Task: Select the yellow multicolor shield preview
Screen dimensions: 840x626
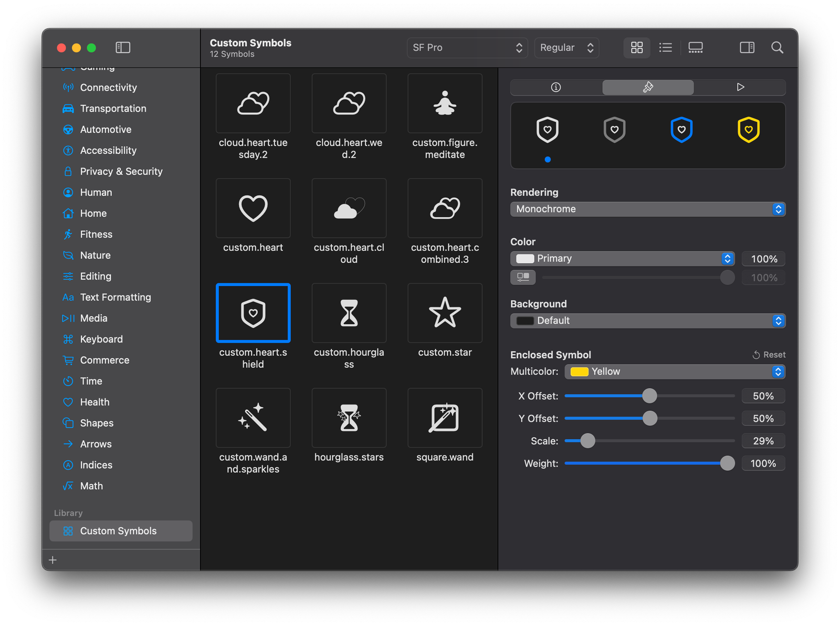Action: [749, 130]
